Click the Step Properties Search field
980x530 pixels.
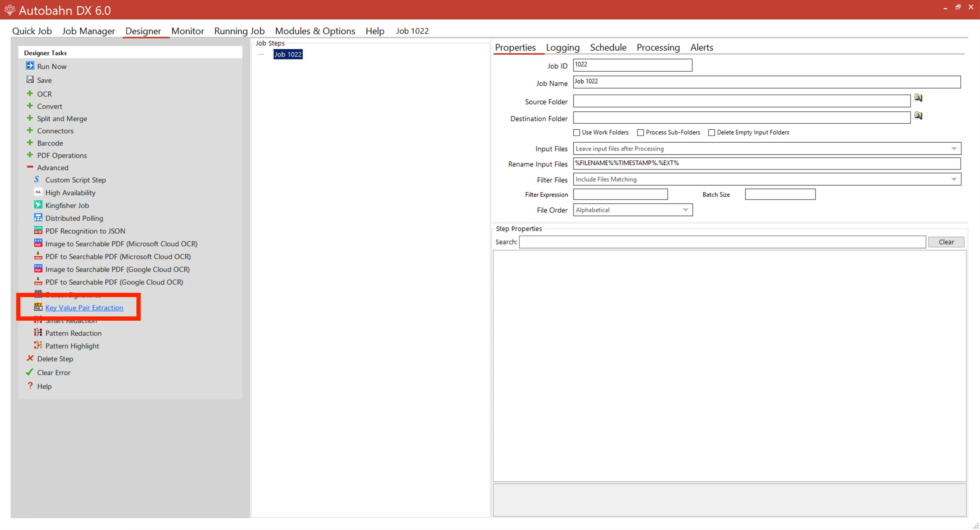coord(722,242)
